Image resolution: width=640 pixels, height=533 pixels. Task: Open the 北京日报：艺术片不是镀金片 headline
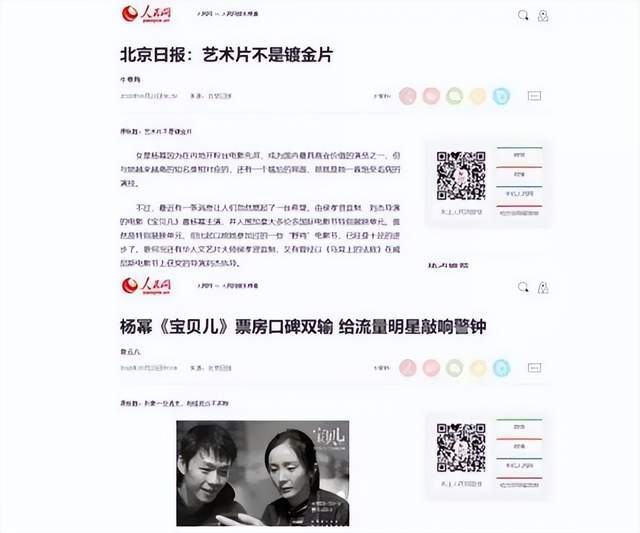coord(227,55)
